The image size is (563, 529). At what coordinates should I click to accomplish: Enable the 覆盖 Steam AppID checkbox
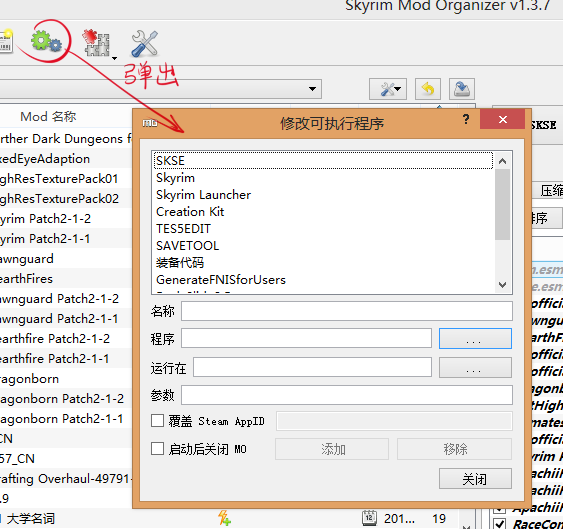pos(157,420)
